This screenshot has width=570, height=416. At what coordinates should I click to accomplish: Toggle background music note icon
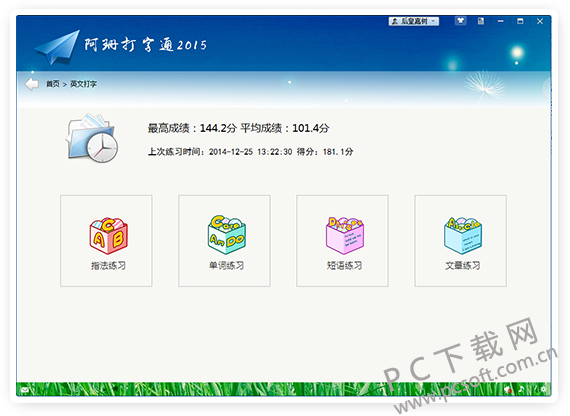pyautogui.click(x=522, y=389)
